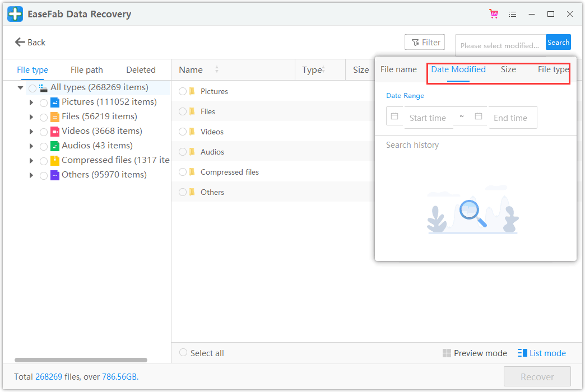Viewport: 585px width, 392px height.
Task: Select the Audios folder row checkbox
Action: [x=183, y=151]
